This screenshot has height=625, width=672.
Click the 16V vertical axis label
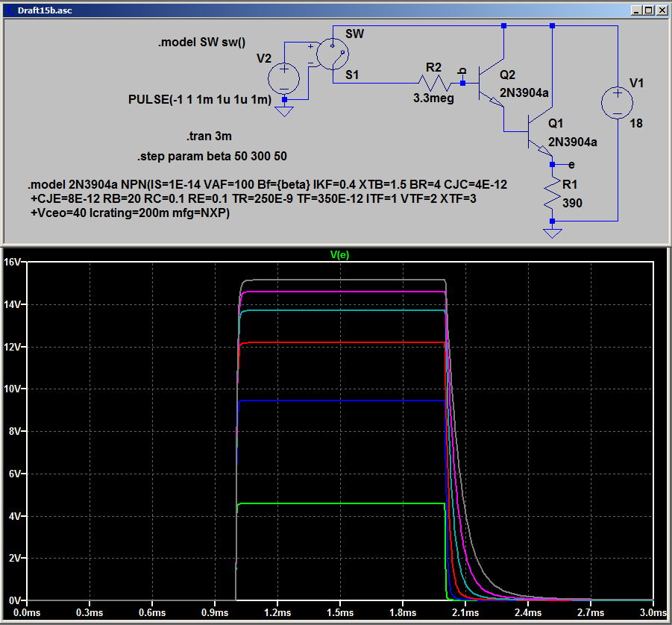pos(12,263)
